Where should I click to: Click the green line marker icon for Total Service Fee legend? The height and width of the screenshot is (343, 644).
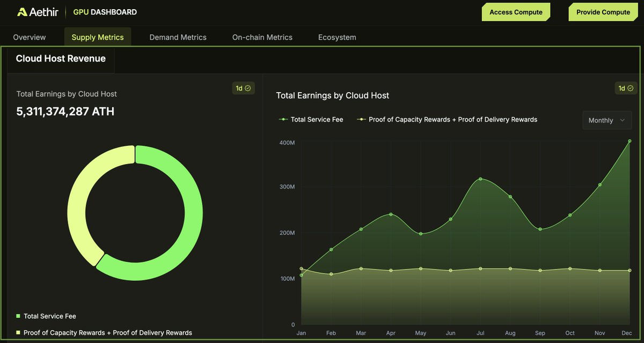(x=283, y=120)
